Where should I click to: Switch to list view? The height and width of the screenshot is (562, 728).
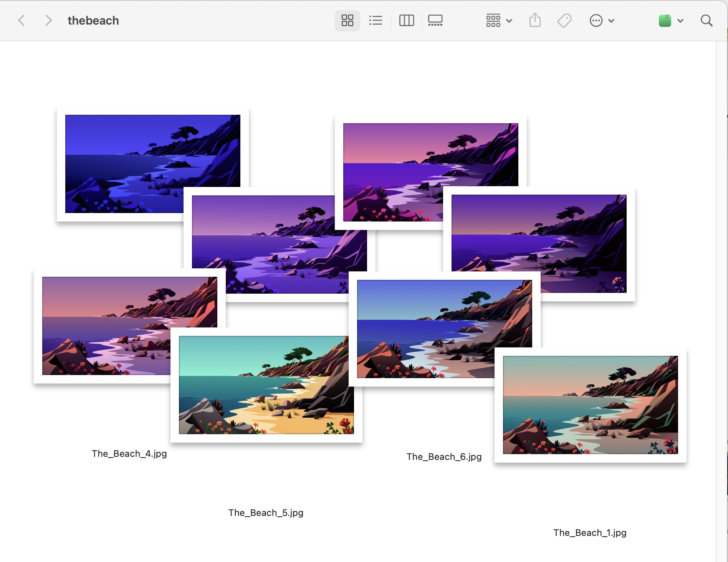pyautogui.click(x=376, y=20)
